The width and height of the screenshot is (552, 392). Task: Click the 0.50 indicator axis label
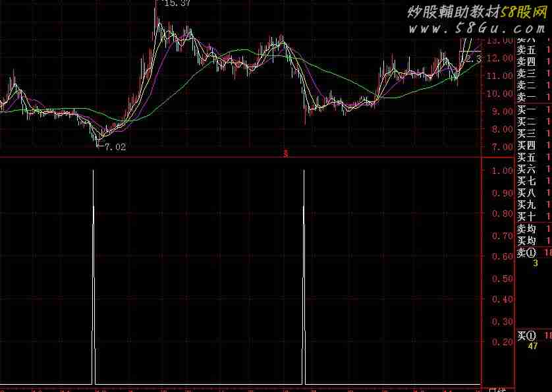coord(503,279)
